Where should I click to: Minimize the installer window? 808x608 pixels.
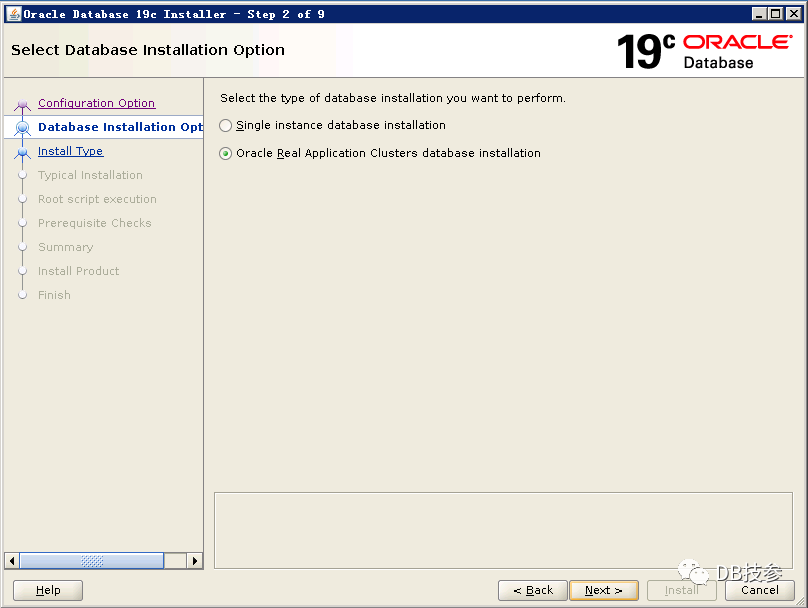point(759,14)
